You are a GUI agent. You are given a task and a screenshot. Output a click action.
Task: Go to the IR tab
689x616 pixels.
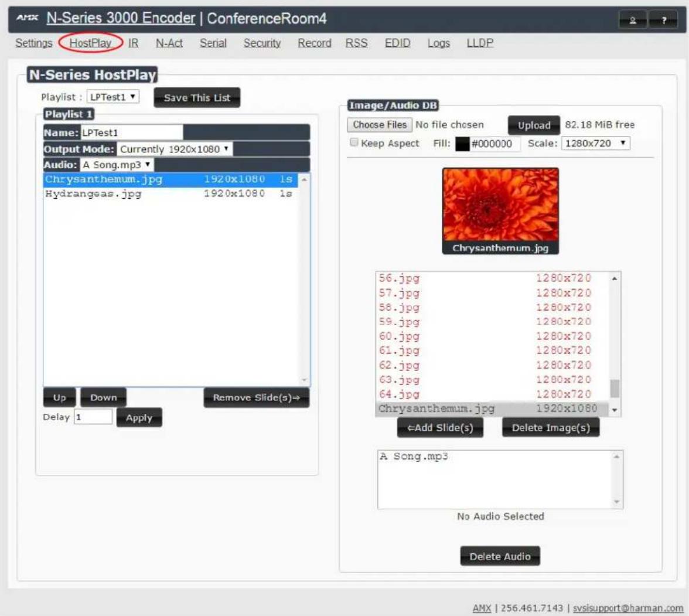tap(134, 43)
